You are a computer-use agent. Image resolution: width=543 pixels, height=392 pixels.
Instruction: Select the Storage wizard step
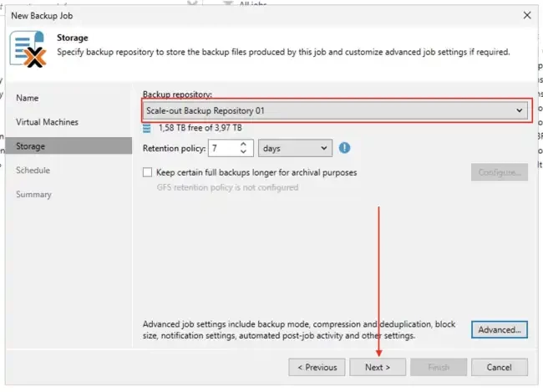coord(69,146)
